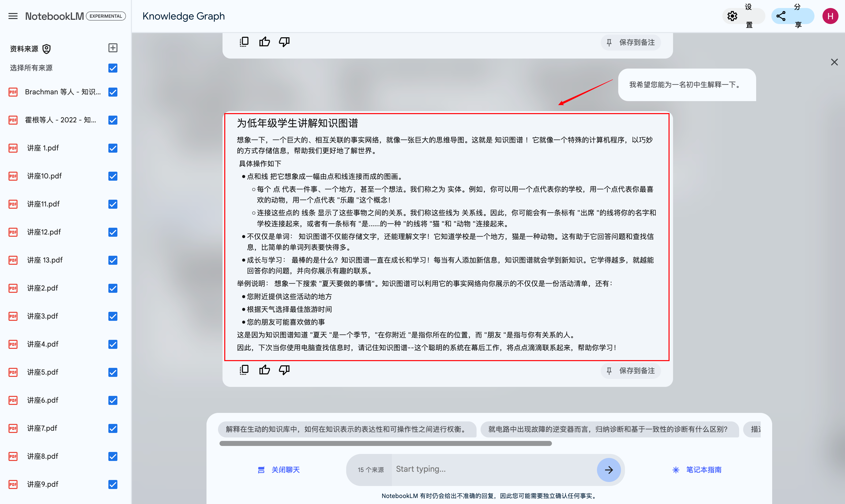The image size is (845, 504).
Task: Click PDF icon of 讲座4.pdf
Action: pyautogui.click(x=13, y=344)
